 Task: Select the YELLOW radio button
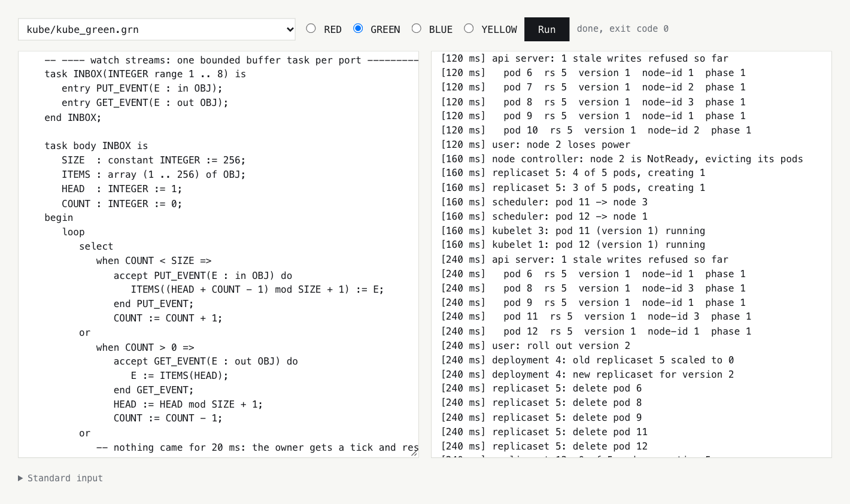[x=469, y=28]
